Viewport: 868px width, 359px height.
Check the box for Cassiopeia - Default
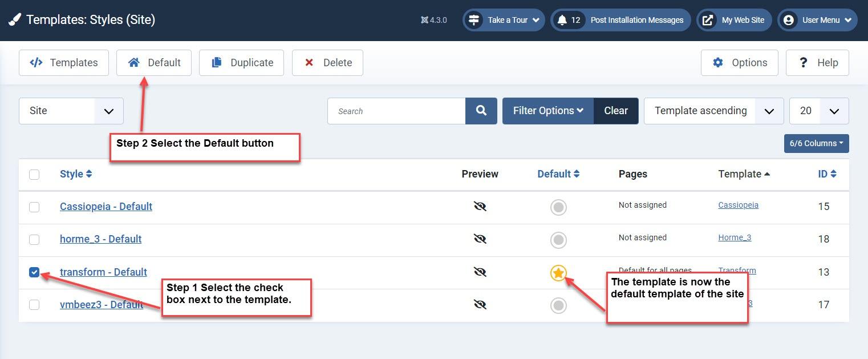coord(34,207)
